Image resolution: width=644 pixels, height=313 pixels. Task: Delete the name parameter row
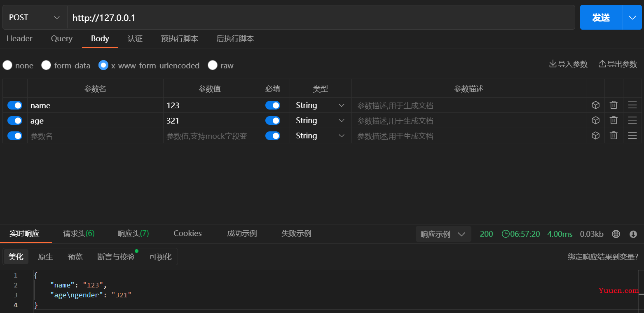tap(614, 105)
